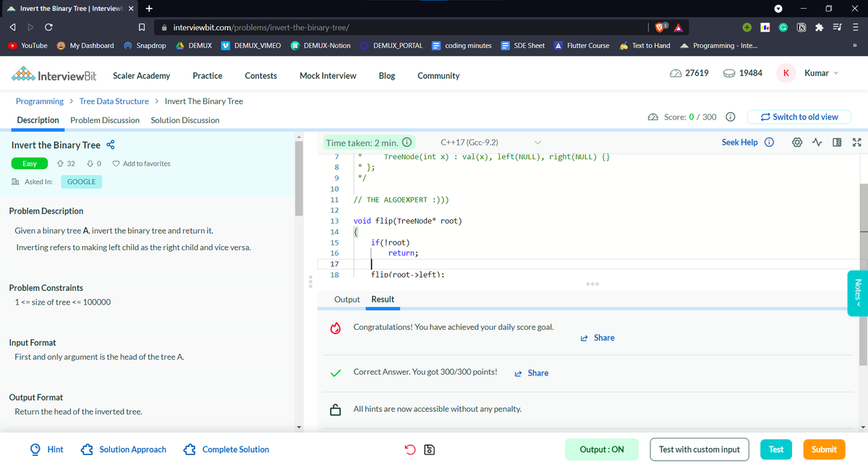Open the media control playlist icon
The image size is (868, 466).
[x=837, y=28]
